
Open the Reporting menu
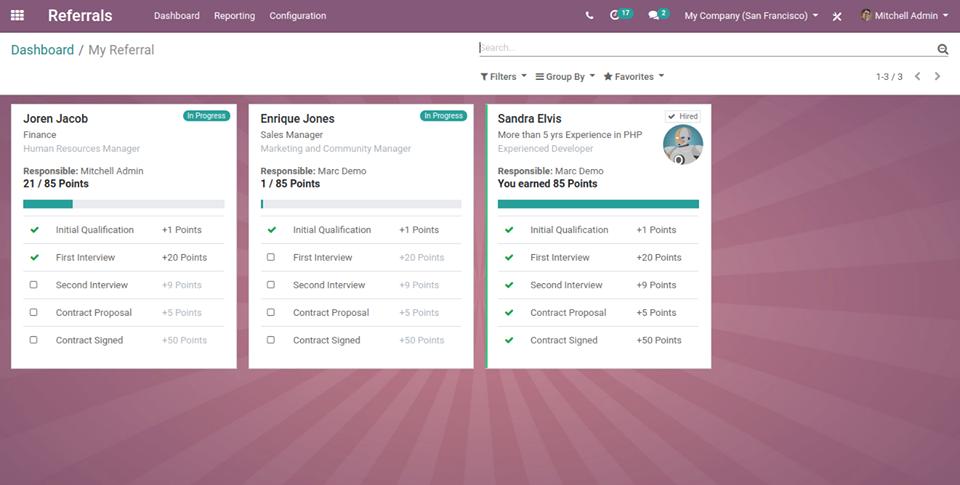234,16
